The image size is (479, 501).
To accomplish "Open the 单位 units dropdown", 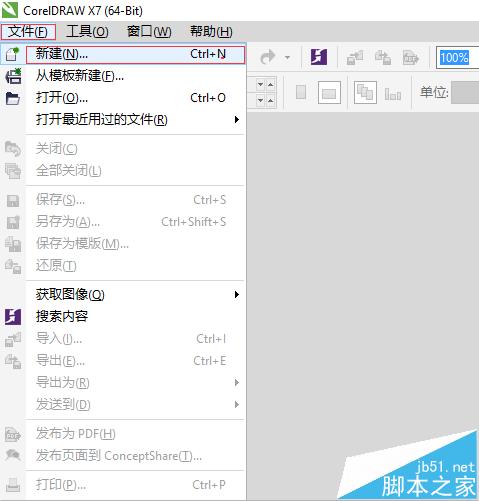I will 465,92.
